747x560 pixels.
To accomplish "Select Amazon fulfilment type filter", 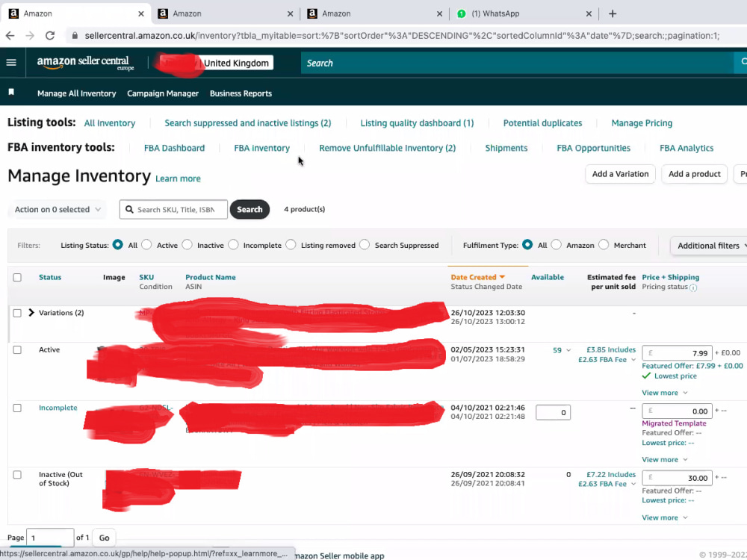I will (556, 245).
